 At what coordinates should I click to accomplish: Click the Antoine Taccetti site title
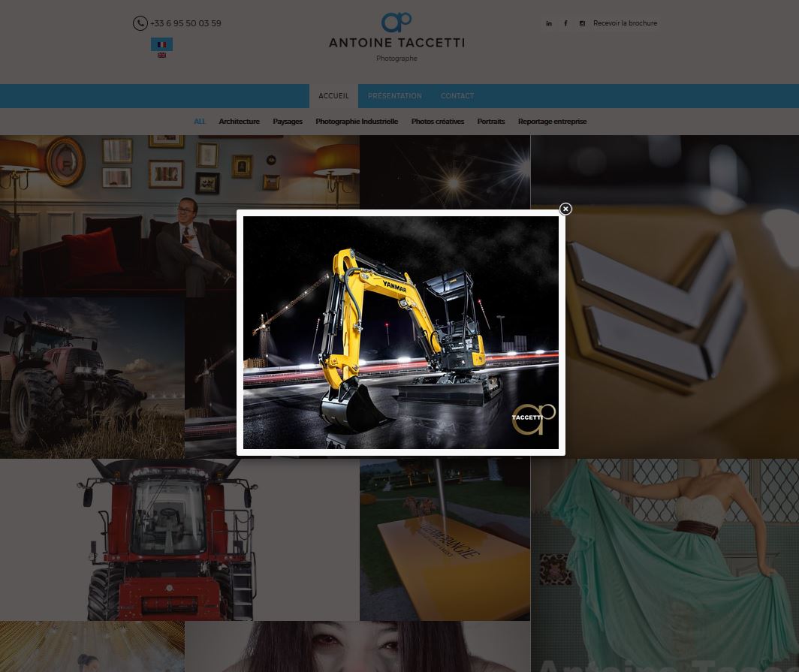click(x=396, y=43)
